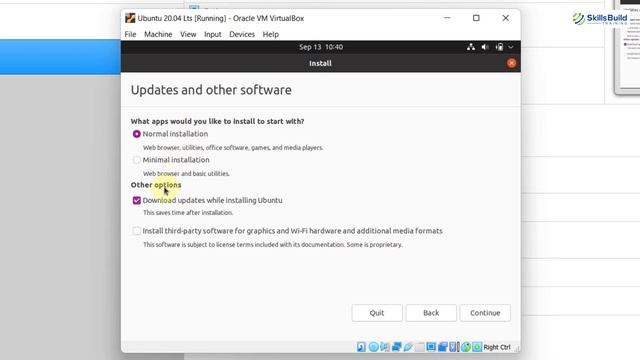
Task: Maximize the VirtualBox window
Action: coord(476,18)
